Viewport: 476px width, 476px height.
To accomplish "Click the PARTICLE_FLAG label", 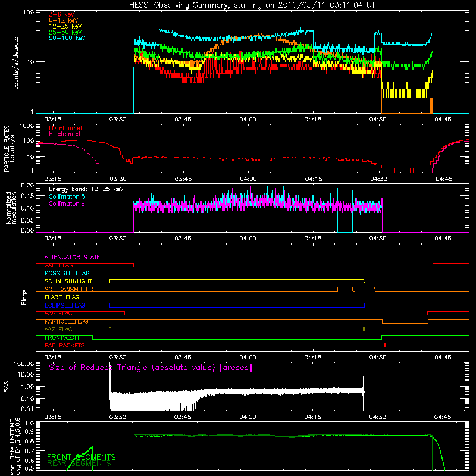I will pyautogui.click(x=67, y=321).
